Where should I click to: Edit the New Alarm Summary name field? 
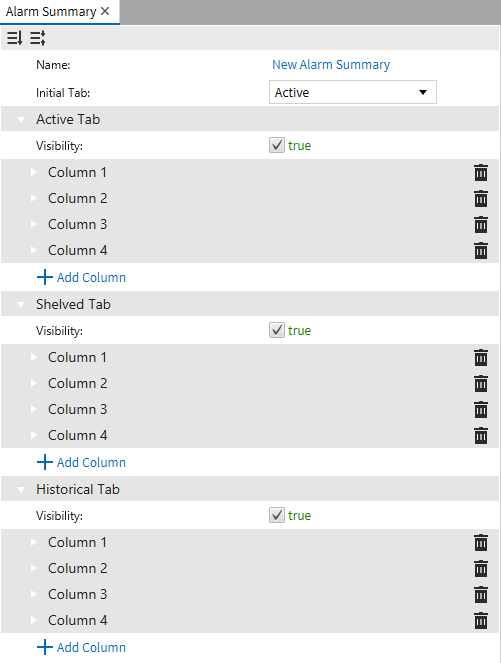click(x=331, y=65)
